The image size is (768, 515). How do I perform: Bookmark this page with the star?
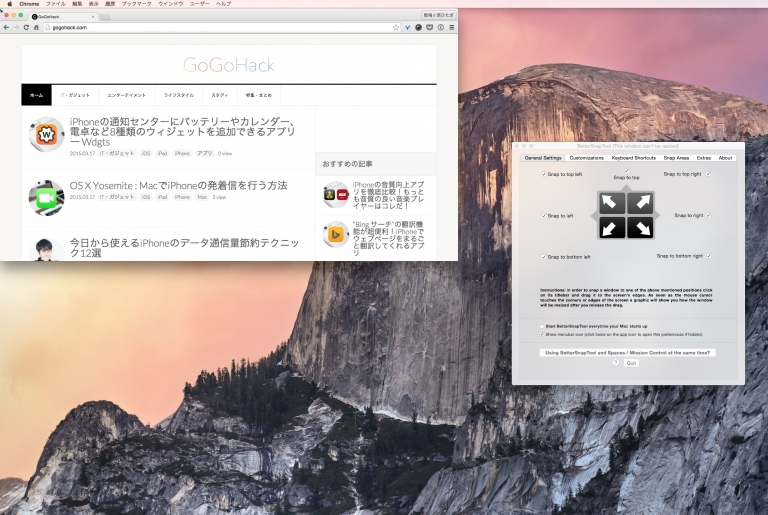pos(396,27)
